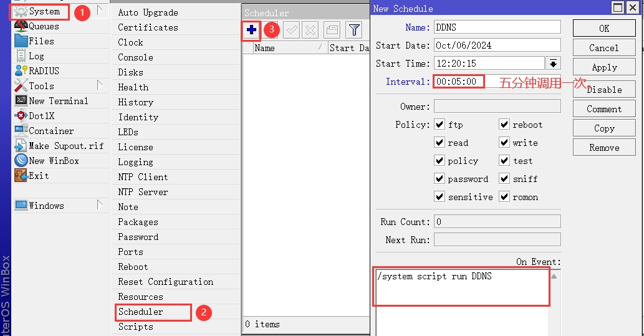Open the Dot1X sidebar entry

tap(41, 116)
